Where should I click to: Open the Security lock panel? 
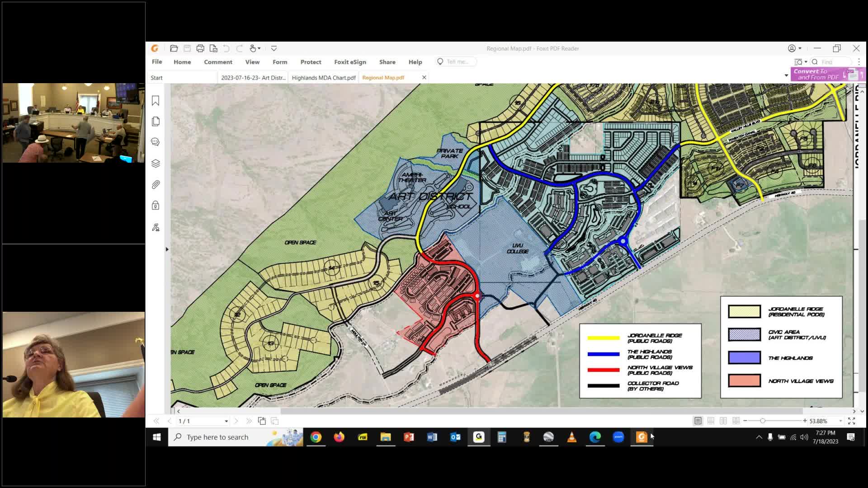click(x=156, y=206)
